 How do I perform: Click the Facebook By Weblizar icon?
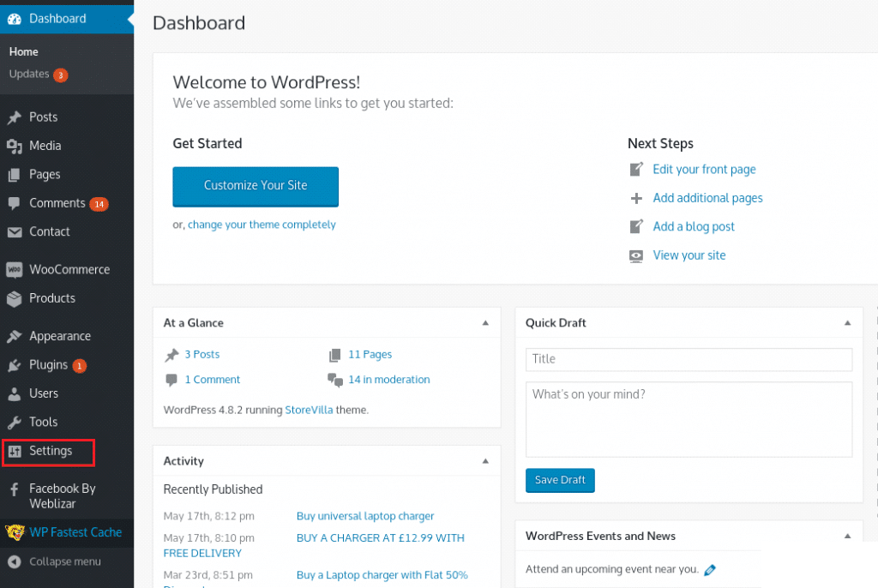coord(14,489)
